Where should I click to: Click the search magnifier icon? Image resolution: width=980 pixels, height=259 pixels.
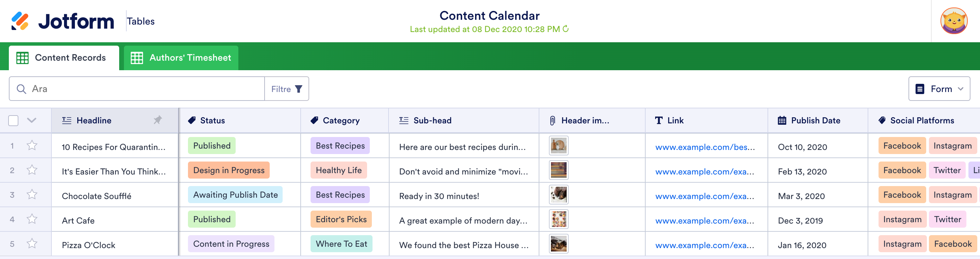tap(22, 89)
